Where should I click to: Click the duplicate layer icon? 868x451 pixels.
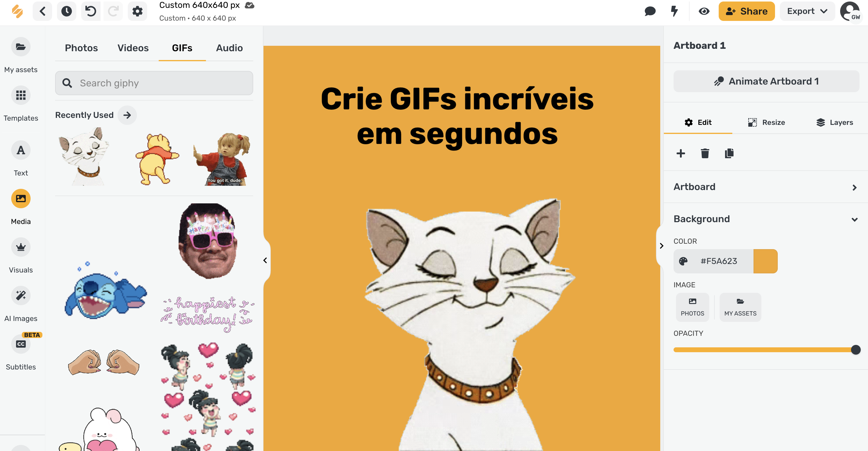tap(729, 153)
